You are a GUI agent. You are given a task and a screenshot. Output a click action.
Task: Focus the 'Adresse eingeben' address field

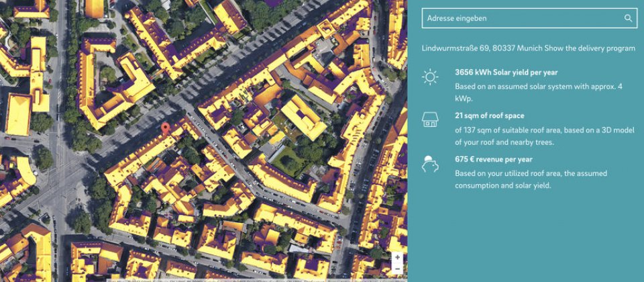coord(529,18)
